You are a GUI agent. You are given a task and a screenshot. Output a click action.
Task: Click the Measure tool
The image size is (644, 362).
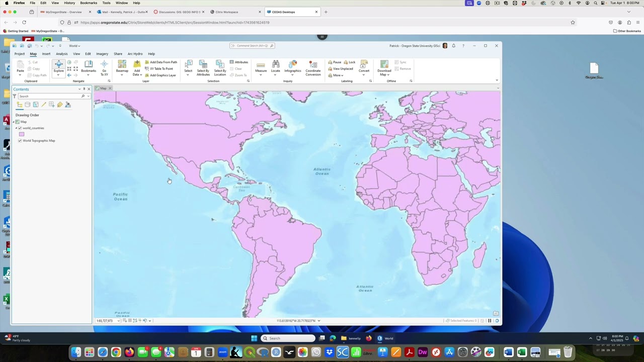click(261, 68)
